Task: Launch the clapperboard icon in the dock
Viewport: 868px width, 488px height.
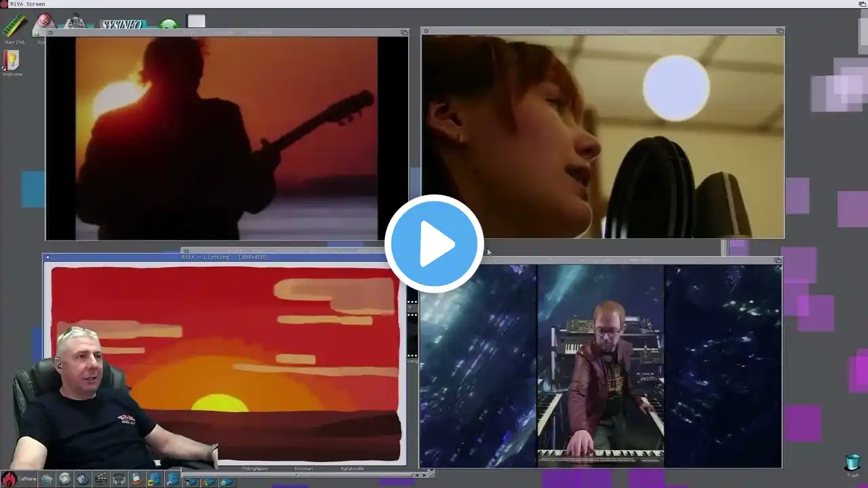Action: (100, 479)
